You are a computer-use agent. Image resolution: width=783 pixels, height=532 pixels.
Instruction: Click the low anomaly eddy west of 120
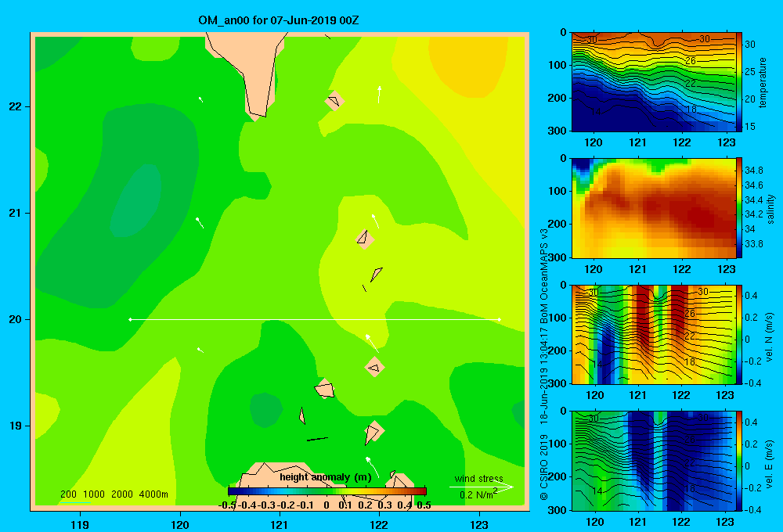coord(135,200)
